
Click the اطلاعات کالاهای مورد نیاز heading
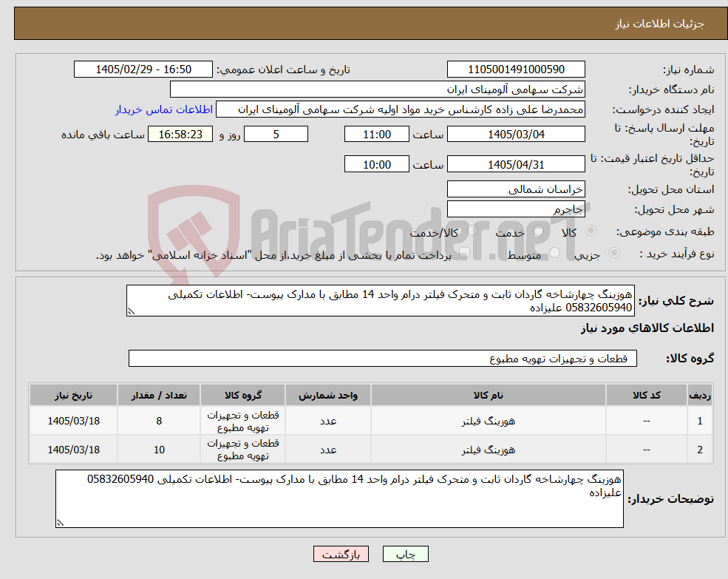tap(647, 328)
